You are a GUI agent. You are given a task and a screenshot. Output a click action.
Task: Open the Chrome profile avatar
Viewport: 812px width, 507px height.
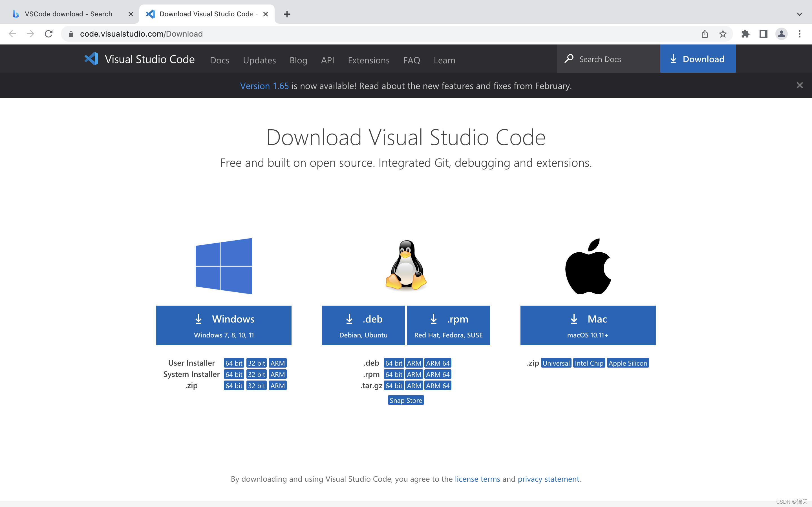coord(781,34)
